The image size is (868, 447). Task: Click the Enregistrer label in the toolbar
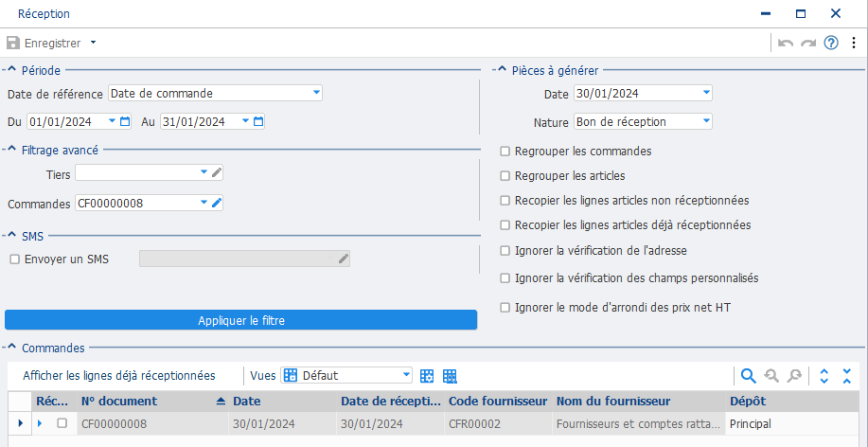pos(53,43)
